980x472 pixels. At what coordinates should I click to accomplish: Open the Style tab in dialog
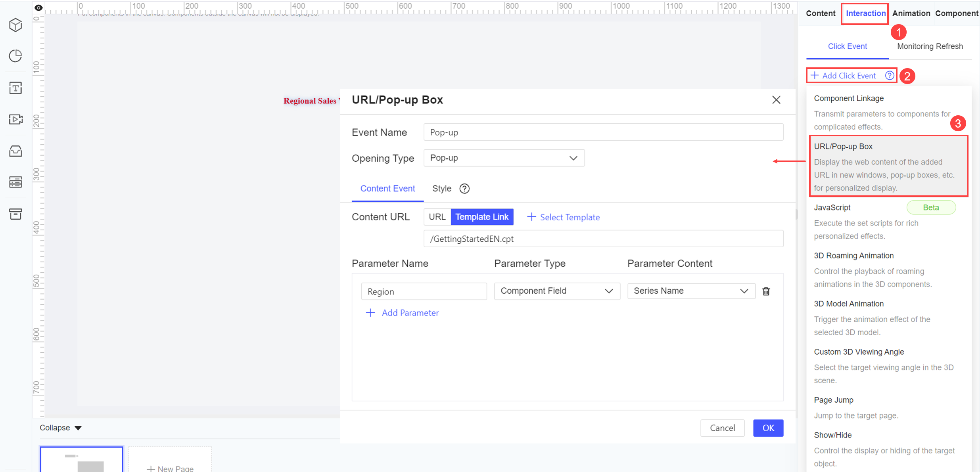pyautogui.click(x=441, y=189)
